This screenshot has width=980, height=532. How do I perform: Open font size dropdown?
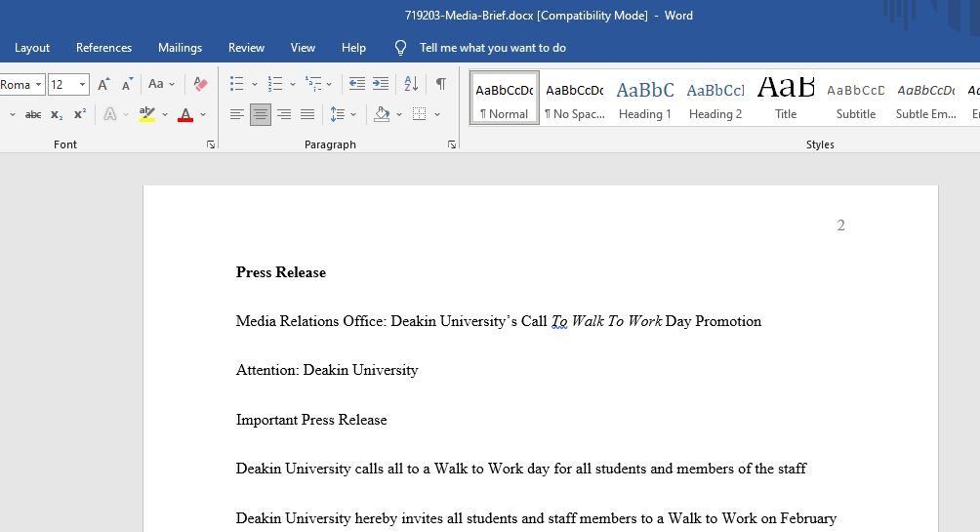tap(82, 84)
